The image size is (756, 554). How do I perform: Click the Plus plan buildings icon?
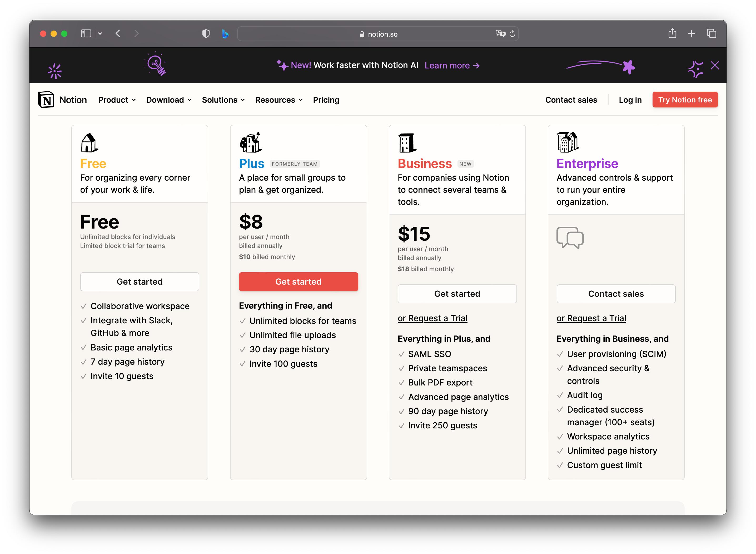250,142
